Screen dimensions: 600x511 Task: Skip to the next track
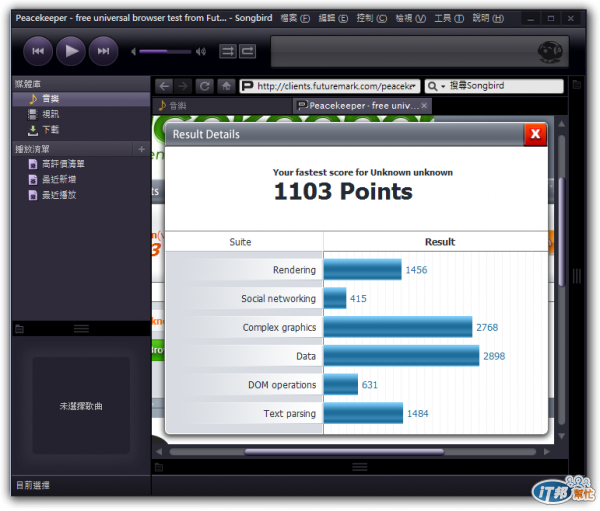[103, 51]
